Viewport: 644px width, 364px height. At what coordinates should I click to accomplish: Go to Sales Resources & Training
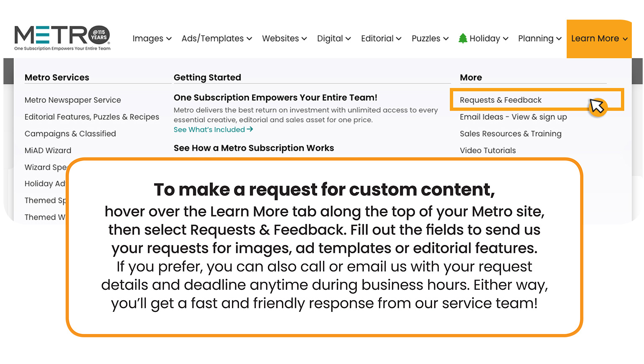pyautogui.click(x=510, y=134)
